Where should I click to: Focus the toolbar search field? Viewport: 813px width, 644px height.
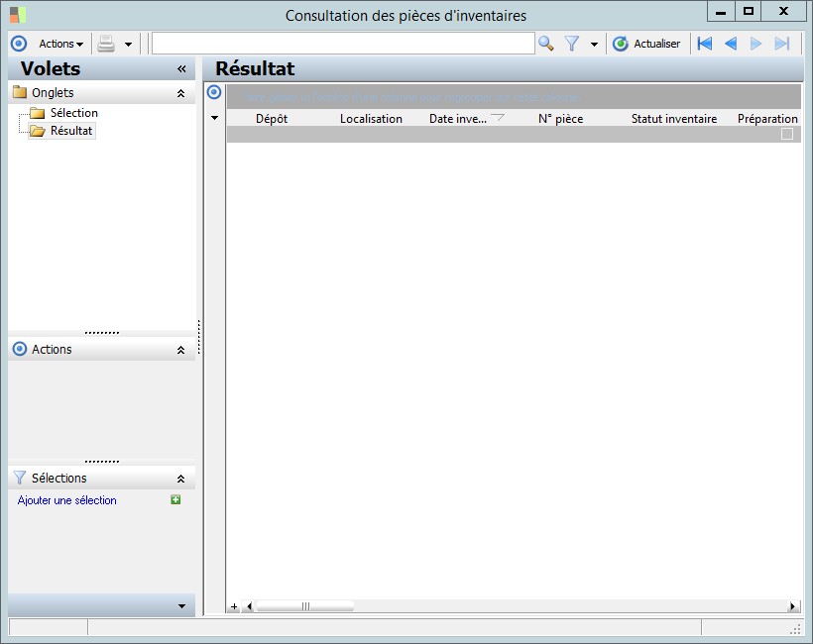[343, 44]
